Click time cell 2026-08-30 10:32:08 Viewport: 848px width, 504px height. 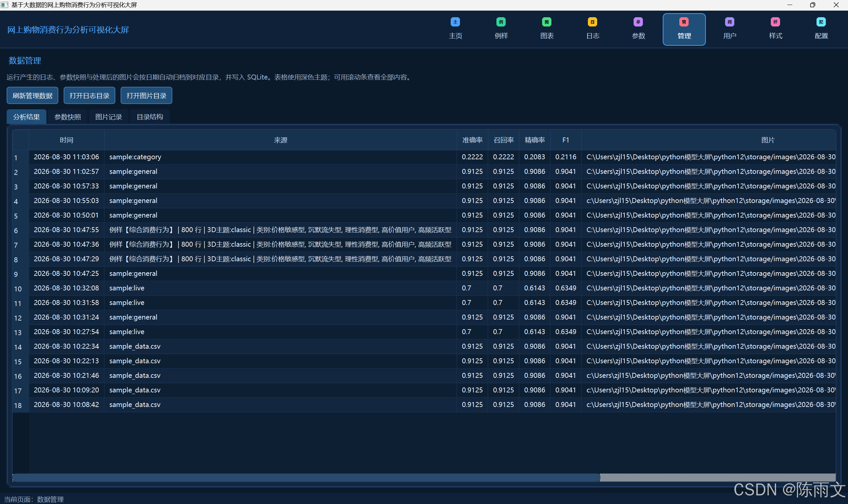point(66,288)
